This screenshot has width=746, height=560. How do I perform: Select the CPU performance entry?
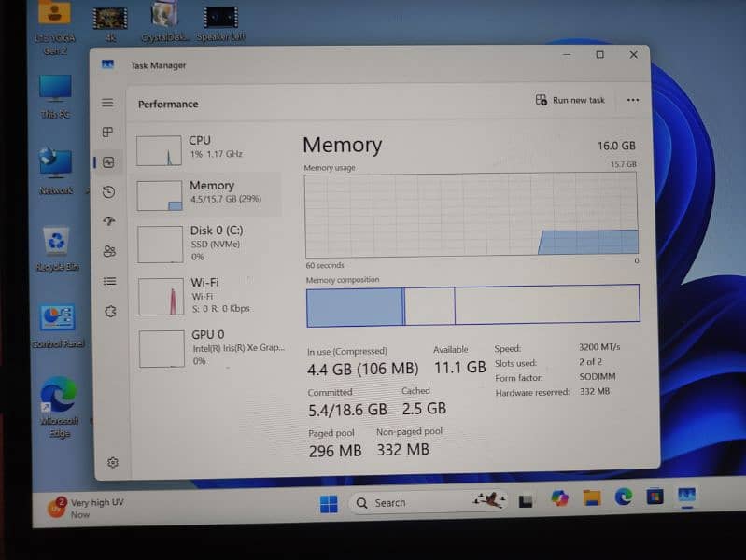(x=208, y=150)
